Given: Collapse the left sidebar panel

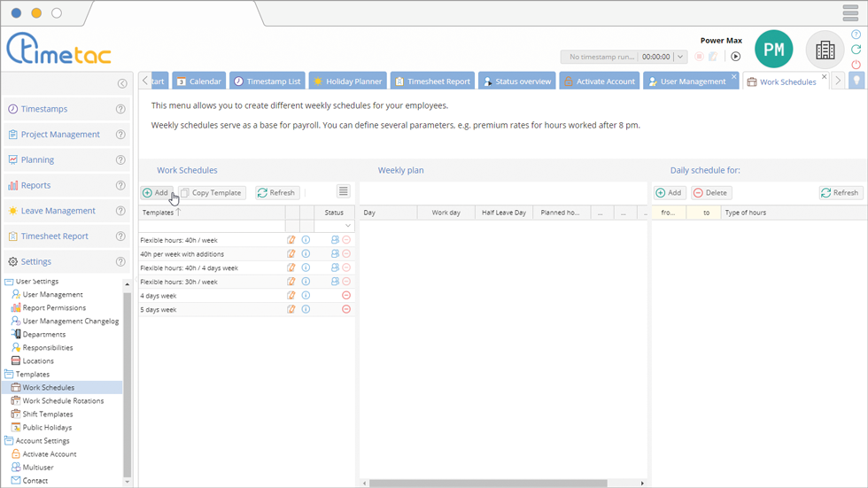Looking at the screenshot, I should 122,84.
